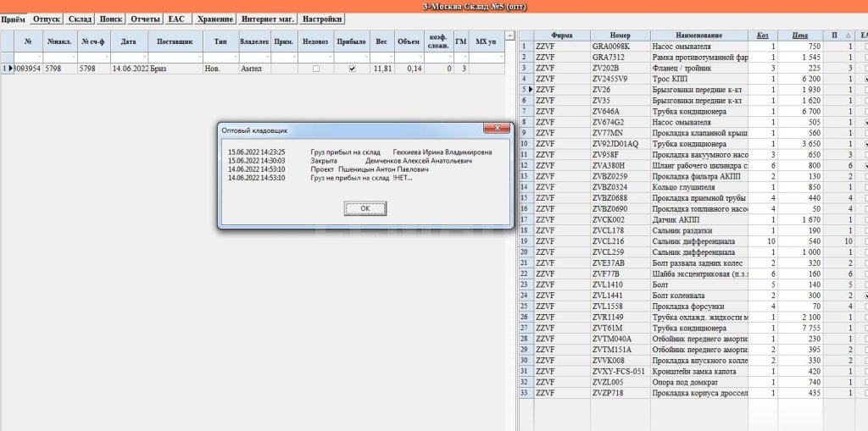Sort parts list by Кол column header
Screen dimensions: 868x431
pyautogui.click(x=762, y=35)
